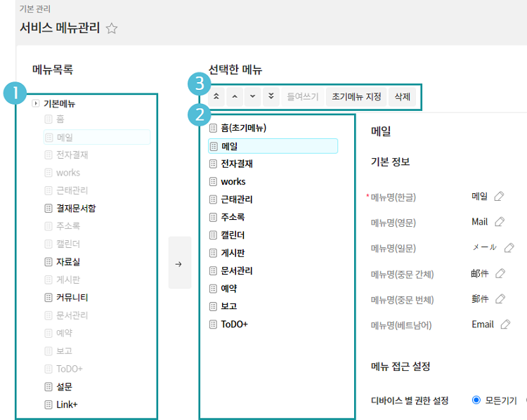Move selected menu to the top
The width and height of the screenshot is (527, 420).
tap(217, 97)
